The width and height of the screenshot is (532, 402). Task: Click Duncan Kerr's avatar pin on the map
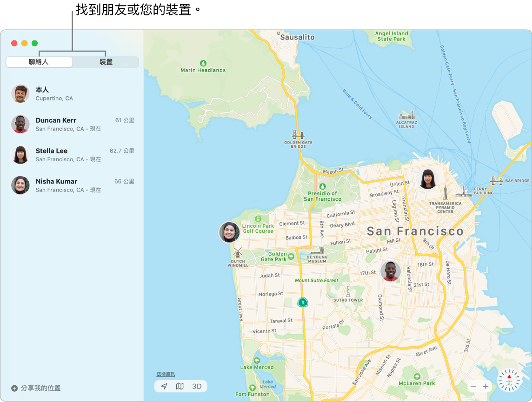pyautogui.click(x=391, y=271)
